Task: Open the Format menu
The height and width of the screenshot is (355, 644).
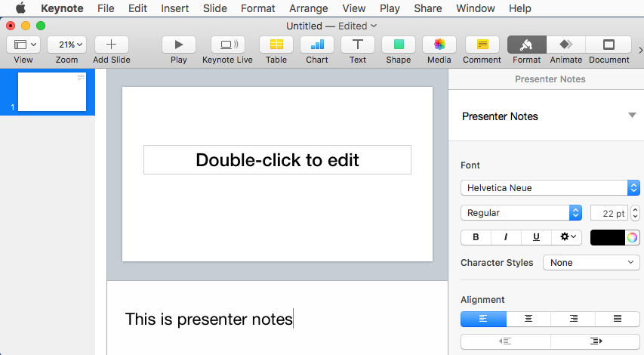Action: (258, 8)
